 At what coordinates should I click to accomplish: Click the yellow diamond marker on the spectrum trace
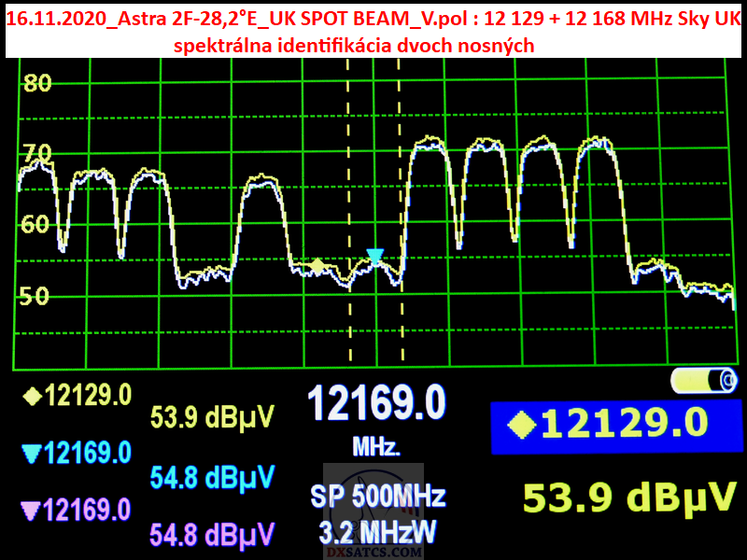(317, 266)
